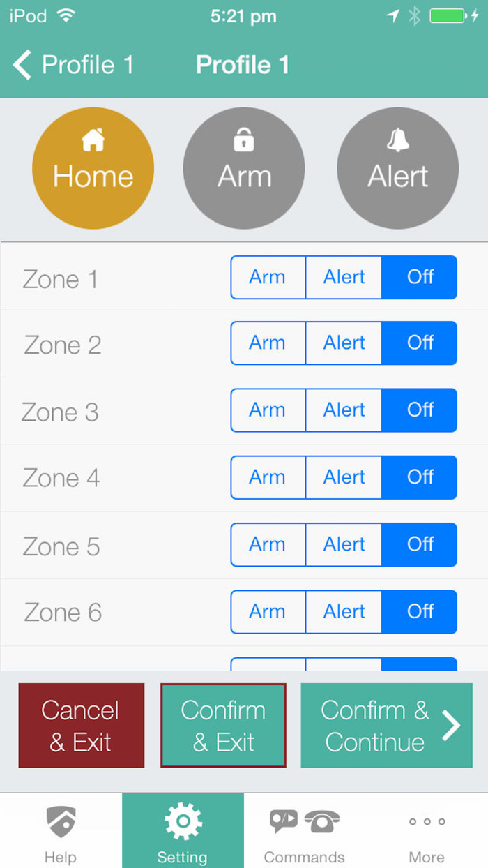Open Help via the shield icon

(61, 822)
